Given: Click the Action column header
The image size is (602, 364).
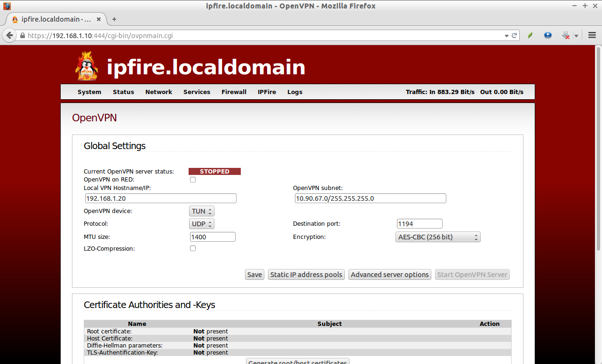Looking at the screenshot, I should [x=490, y=324].
